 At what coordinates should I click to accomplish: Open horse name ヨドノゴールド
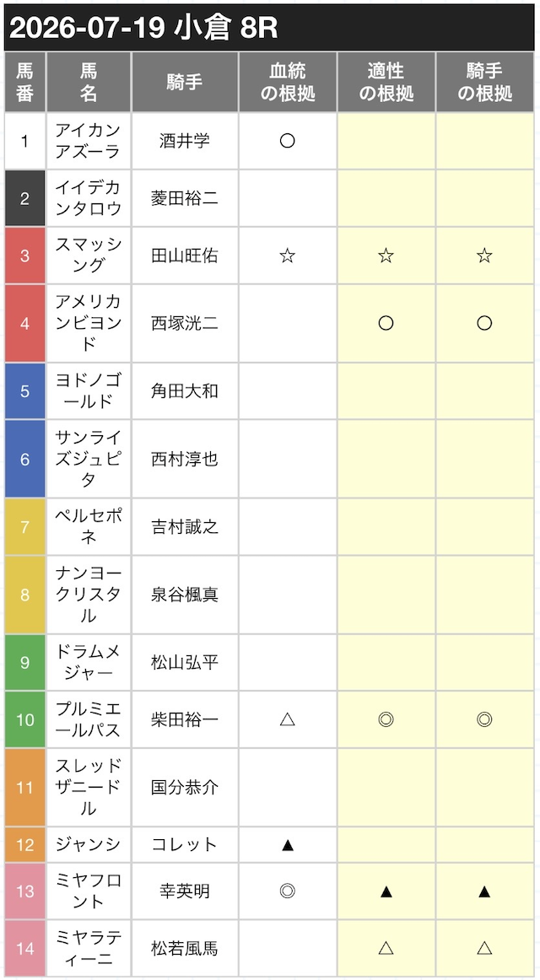[x=88, y=391]
